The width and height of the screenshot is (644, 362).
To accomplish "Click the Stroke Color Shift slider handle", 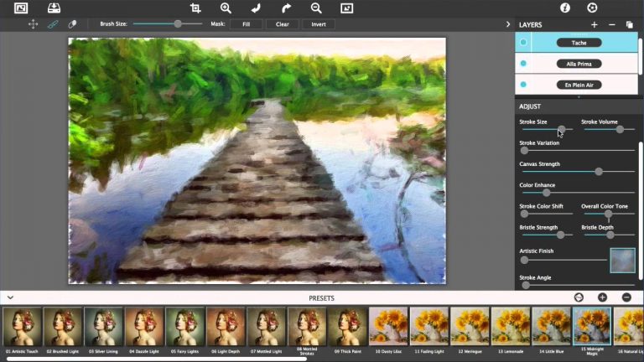I will tap(524, 214).
